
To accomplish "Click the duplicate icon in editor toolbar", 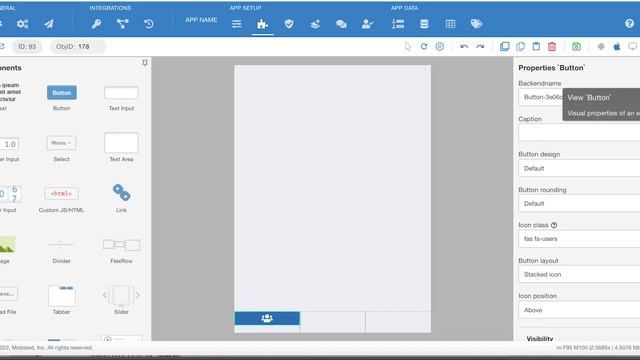I will coord(504,47).
